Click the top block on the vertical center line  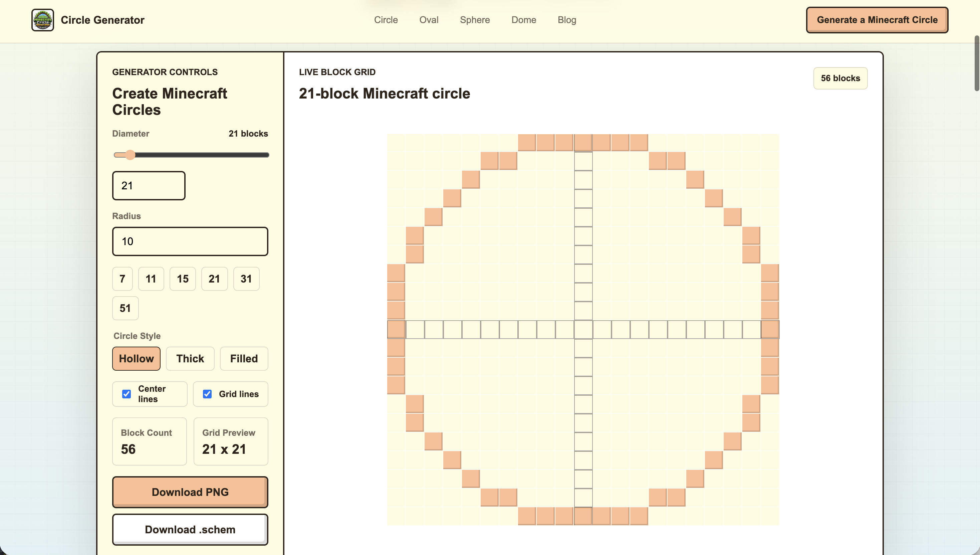point(583,143)
